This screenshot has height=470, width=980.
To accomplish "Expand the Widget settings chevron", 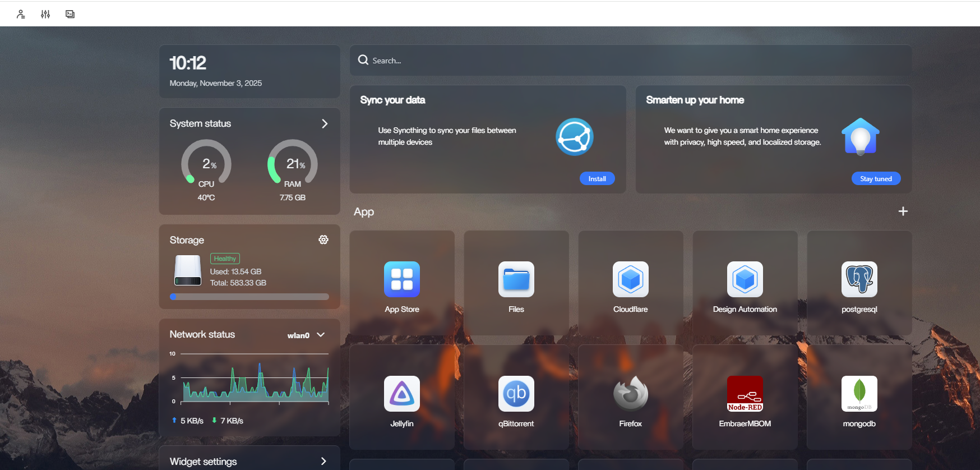I will 323,461.
